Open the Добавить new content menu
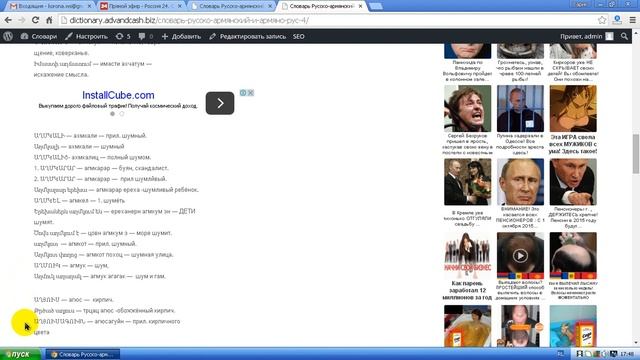Screen dimensions: 640x360 (x=181, y=36)
